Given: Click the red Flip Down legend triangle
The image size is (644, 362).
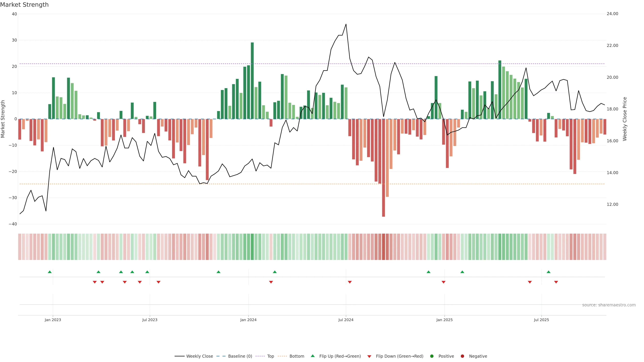Looking at the screenshot, I should (369, 356).
